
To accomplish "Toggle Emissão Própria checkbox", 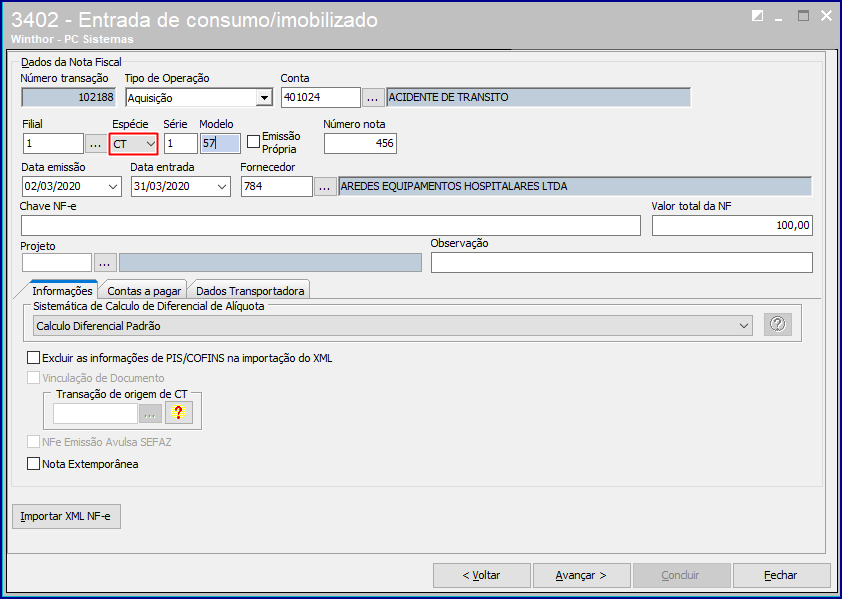I will click(253, 142).
